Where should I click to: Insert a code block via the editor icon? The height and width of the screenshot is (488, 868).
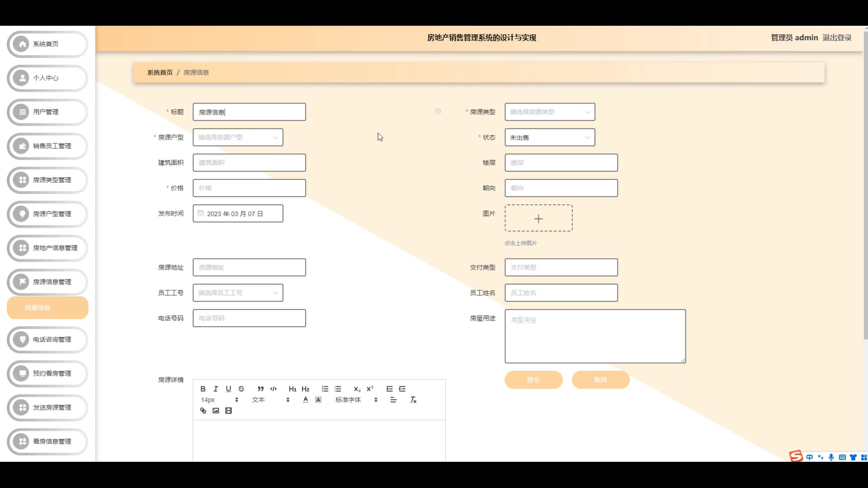click(274, 389)
